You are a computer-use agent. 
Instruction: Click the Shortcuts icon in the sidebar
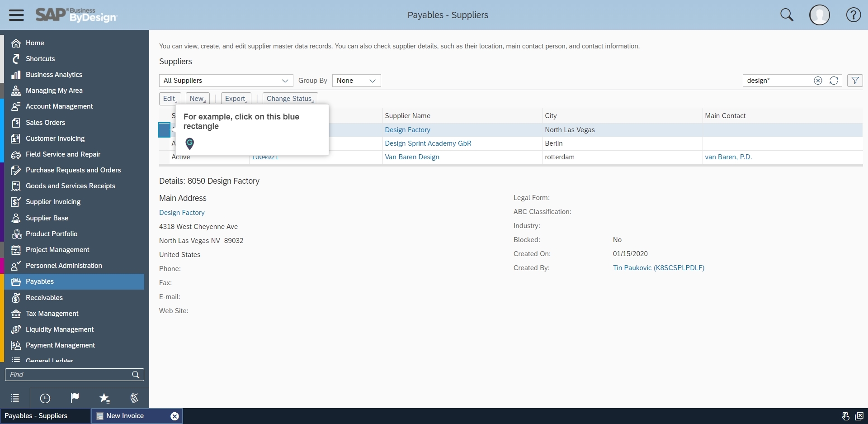[16, 59]
